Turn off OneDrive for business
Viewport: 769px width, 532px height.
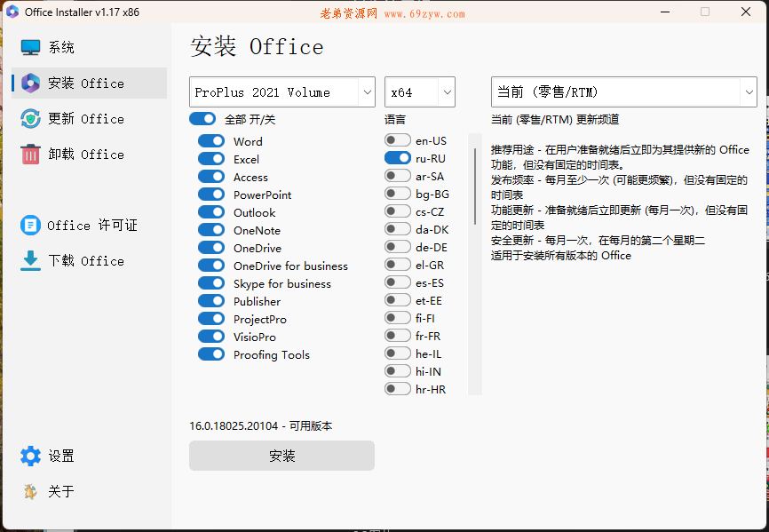(211, 266)
